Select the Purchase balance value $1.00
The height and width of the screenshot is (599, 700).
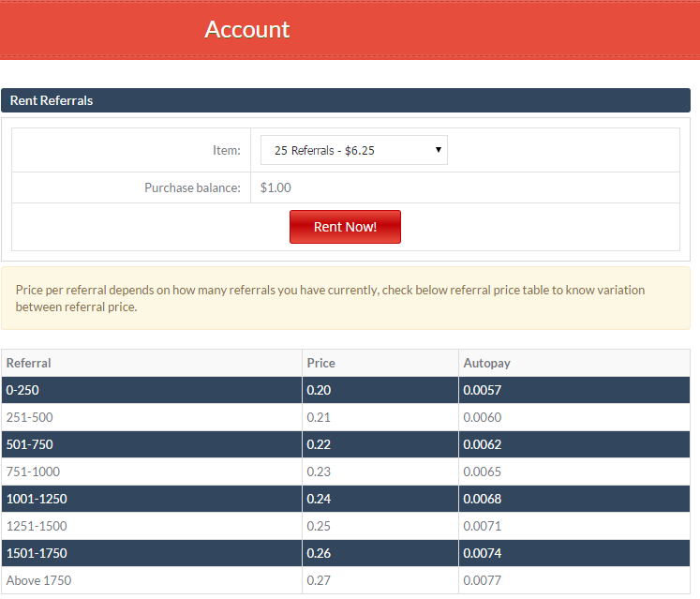[276, 187]
